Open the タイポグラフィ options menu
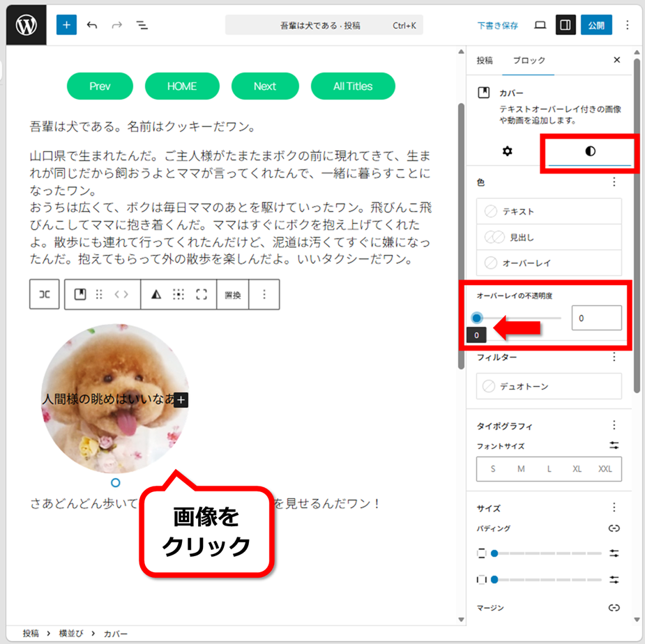The width and height of the screenshot is (645, 644). coord(614,425)
